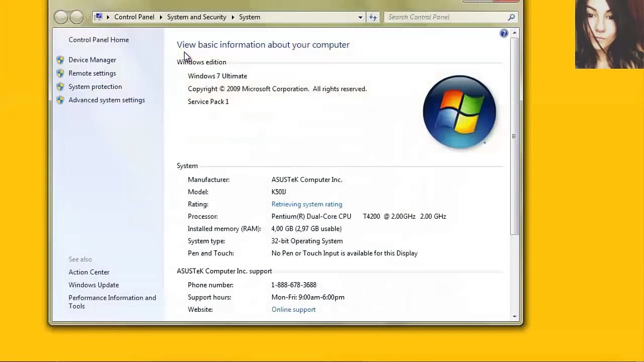Image resolution: width=644 pixels, height=362 pixels.
Task: Click the shield icon beside Advanced system settings
Action: tap(60, 100)
